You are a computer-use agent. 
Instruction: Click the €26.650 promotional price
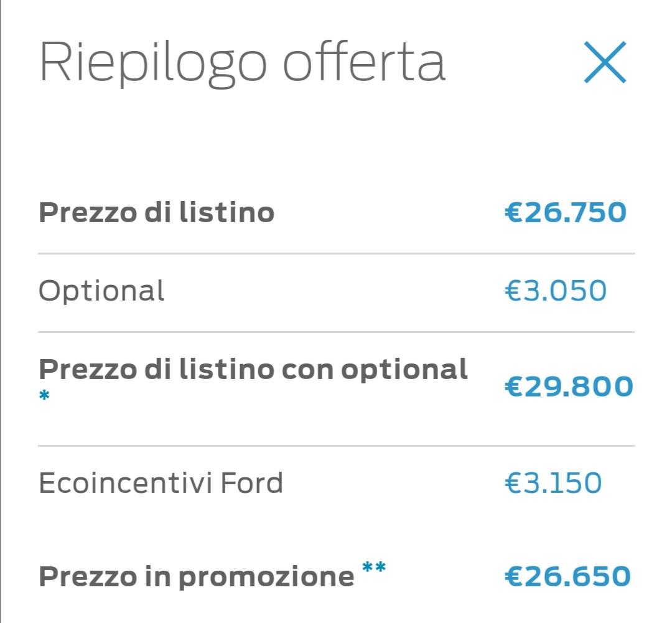[567, 576]
